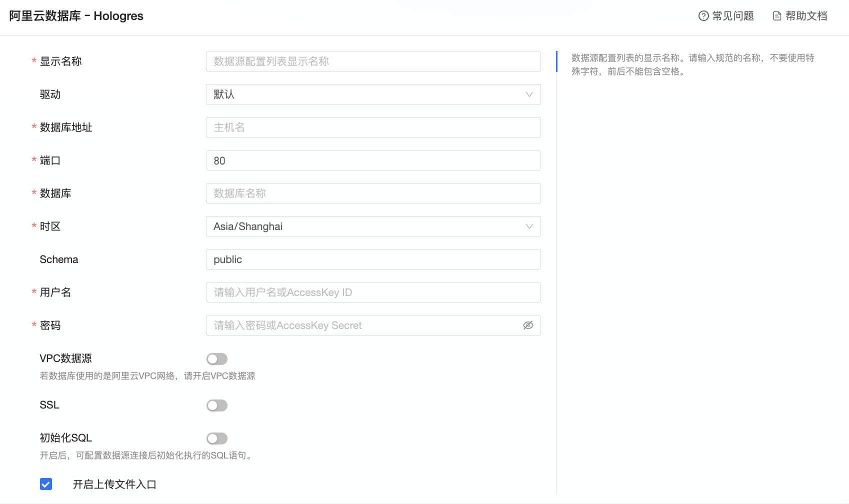849x504 pixels.
Task: Click the Schema field showing public
Action: click(x=373, y=259)
